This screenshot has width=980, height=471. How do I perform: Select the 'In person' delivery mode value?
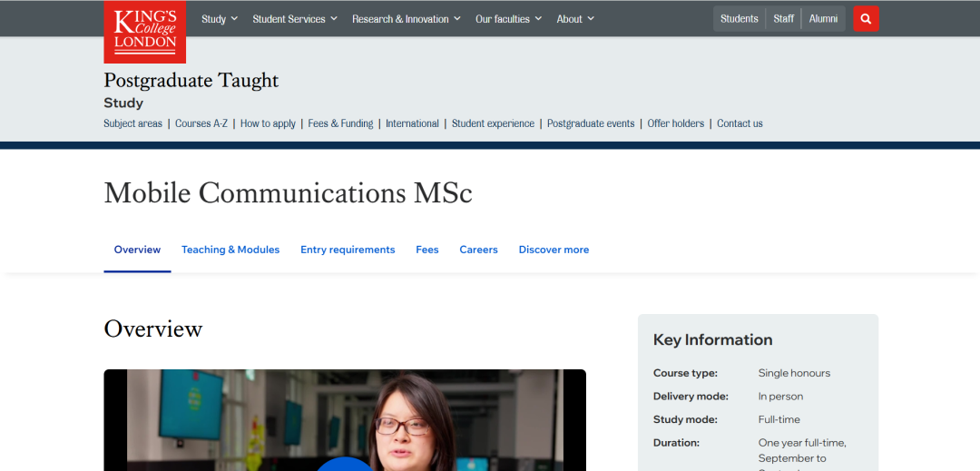780,396
